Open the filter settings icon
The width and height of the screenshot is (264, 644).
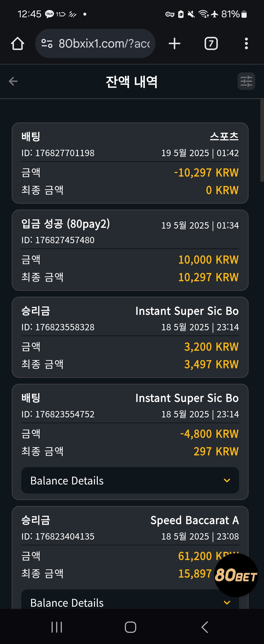[246, 81]
